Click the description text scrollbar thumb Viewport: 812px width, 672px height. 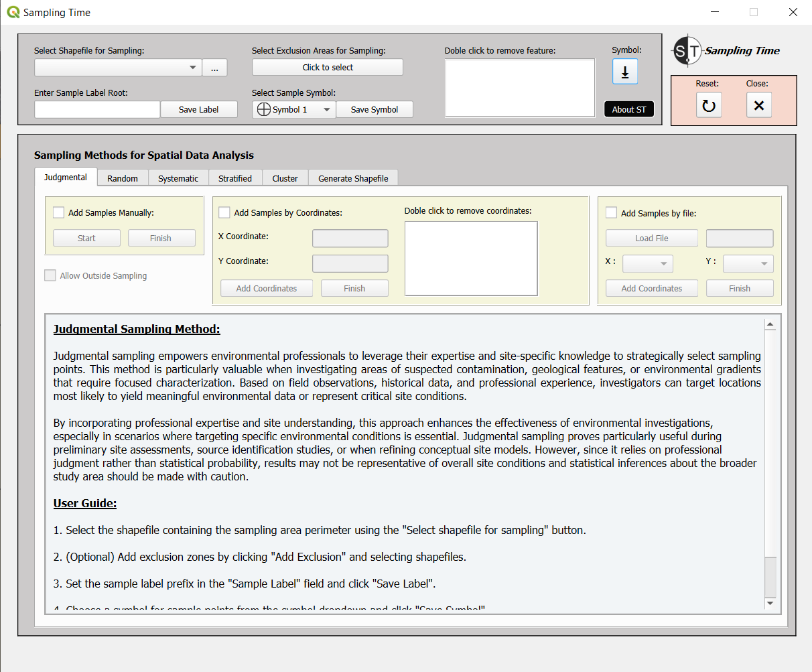point(770,576)
